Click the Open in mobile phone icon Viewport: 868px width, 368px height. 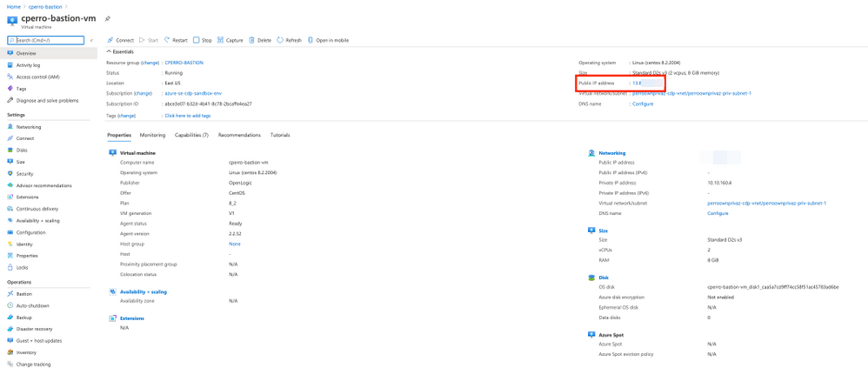click(x=310, y=40)
